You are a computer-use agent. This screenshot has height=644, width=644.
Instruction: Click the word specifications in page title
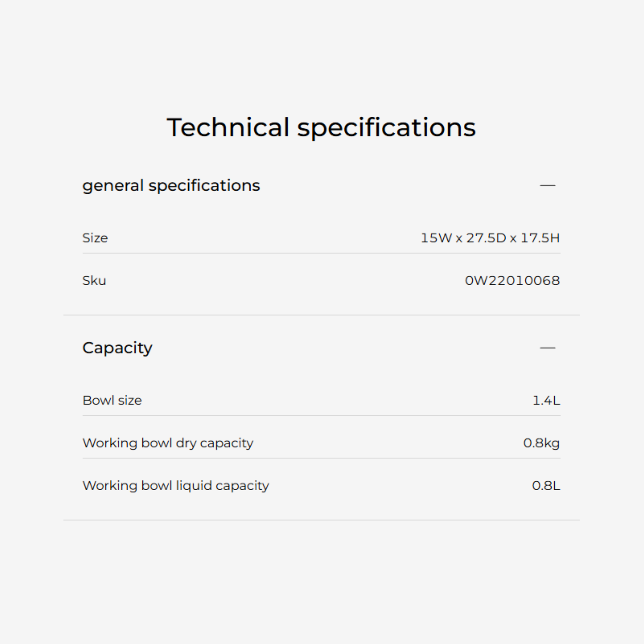click(386, 128)
